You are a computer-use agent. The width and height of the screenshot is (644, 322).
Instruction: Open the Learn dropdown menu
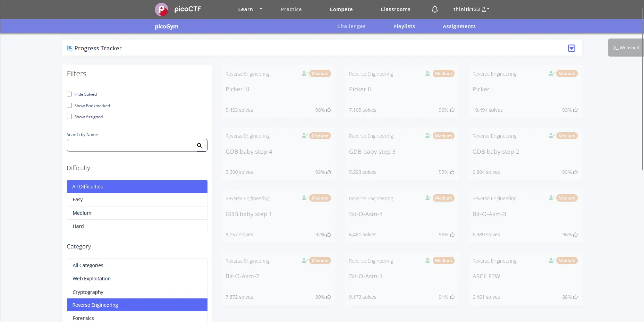[x=250, y=9]
